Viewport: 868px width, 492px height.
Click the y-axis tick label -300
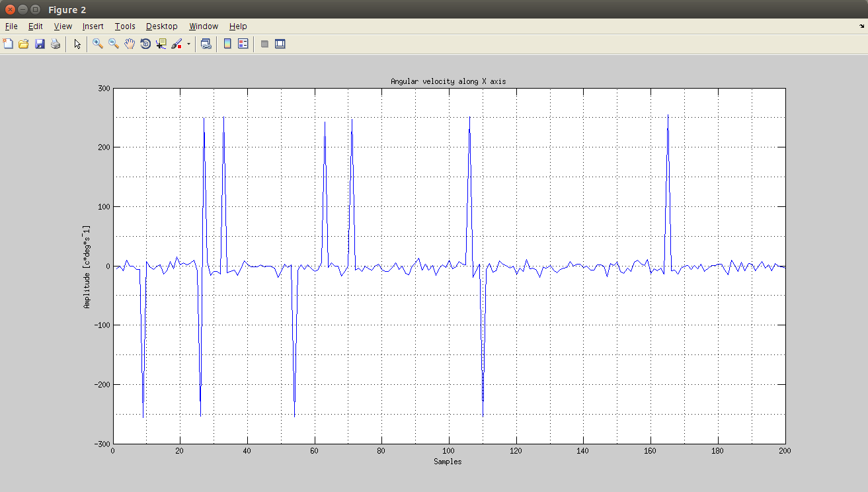(x=101, y=444)
